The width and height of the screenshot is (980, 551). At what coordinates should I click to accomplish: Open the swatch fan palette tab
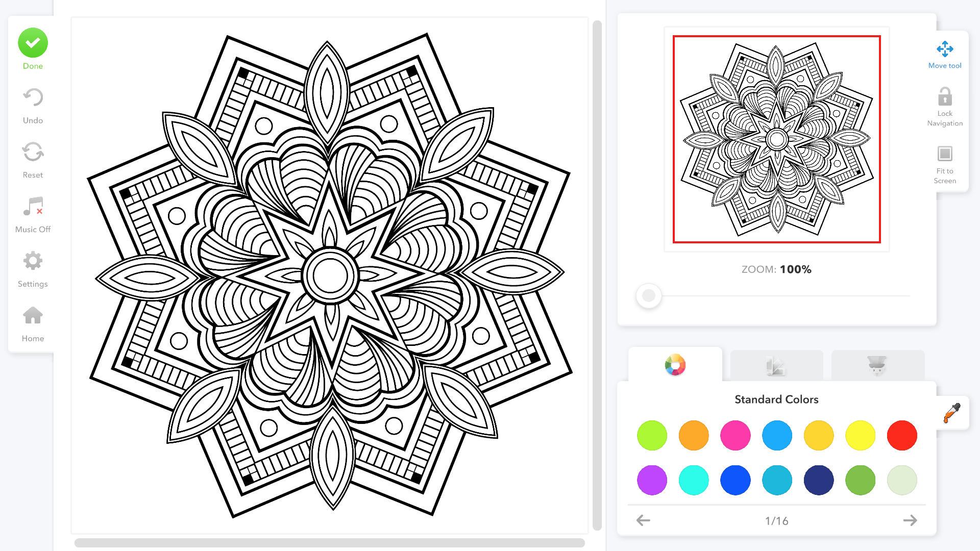point(776,365)
